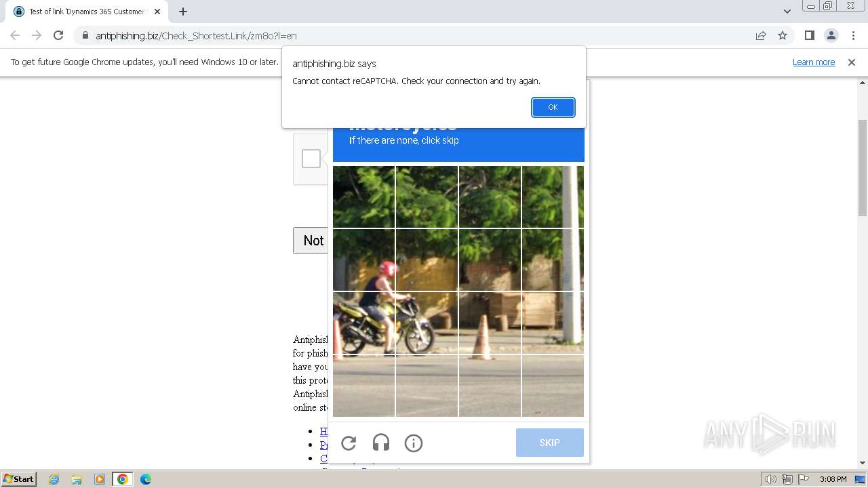Image resolution: width=868 pixels, height=488 pixels.
Task: Open File Explorer from taskbar
Action: [x=77, y=479]
